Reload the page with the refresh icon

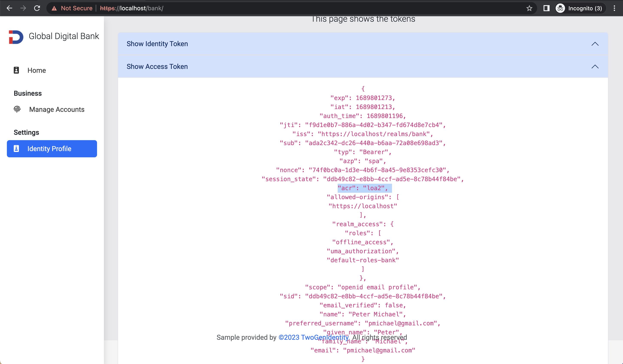click(37, 8)
